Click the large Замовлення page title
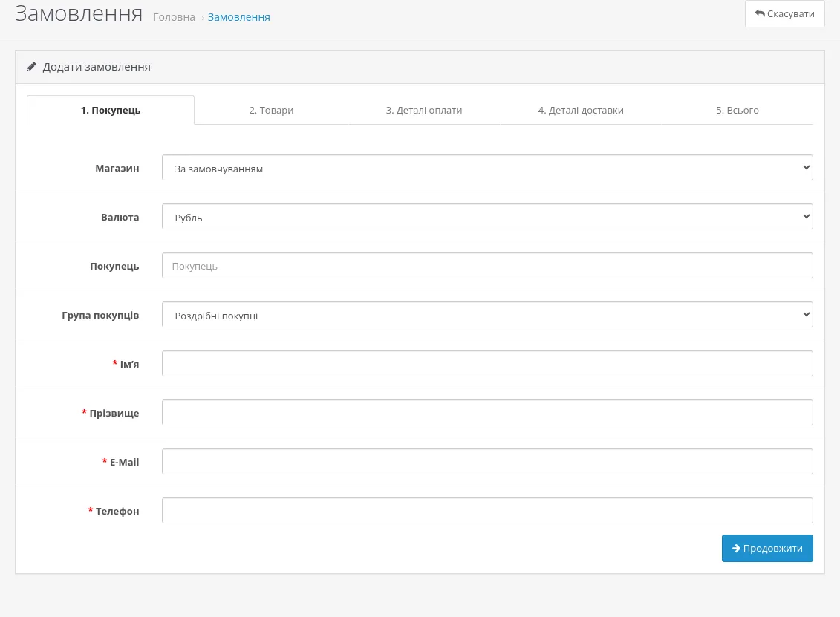 click(79, 13)
